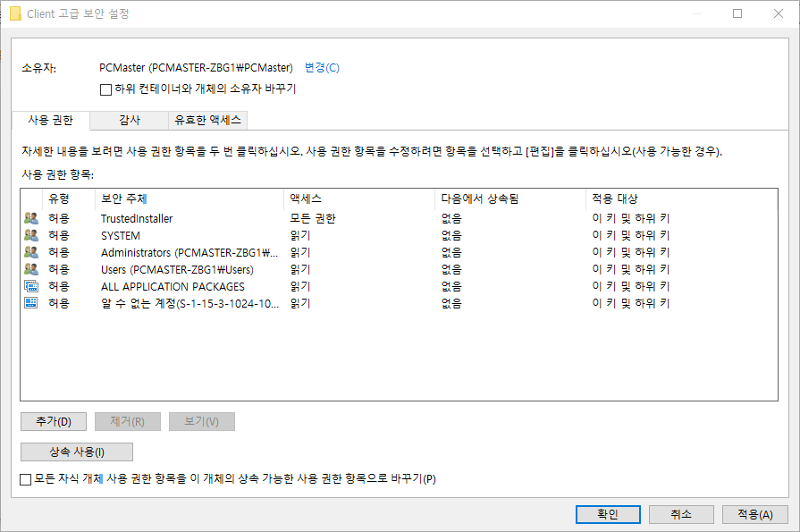
Task: Select the Users (PCMASTER-ZBG1\Users) entry
Action: click(399, 269)
